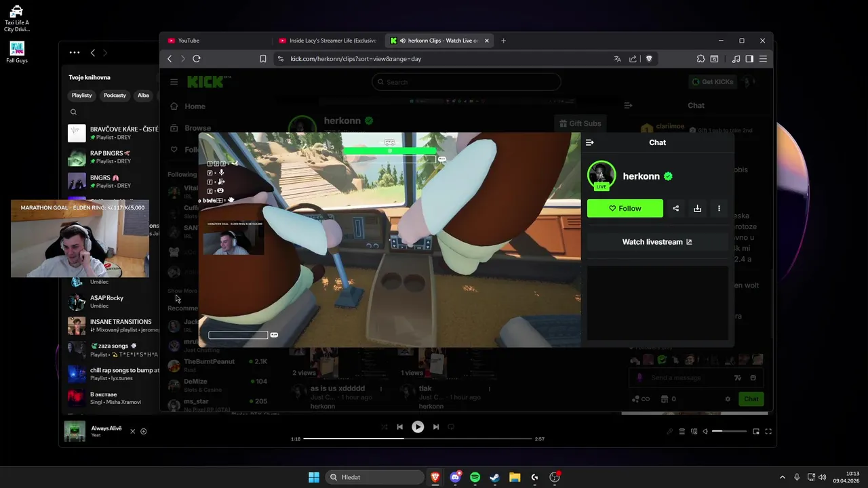Click the Follow button in clip popup
Image resolution: width=868 pixels, height=488 pixels.
[x=625, y=208]
